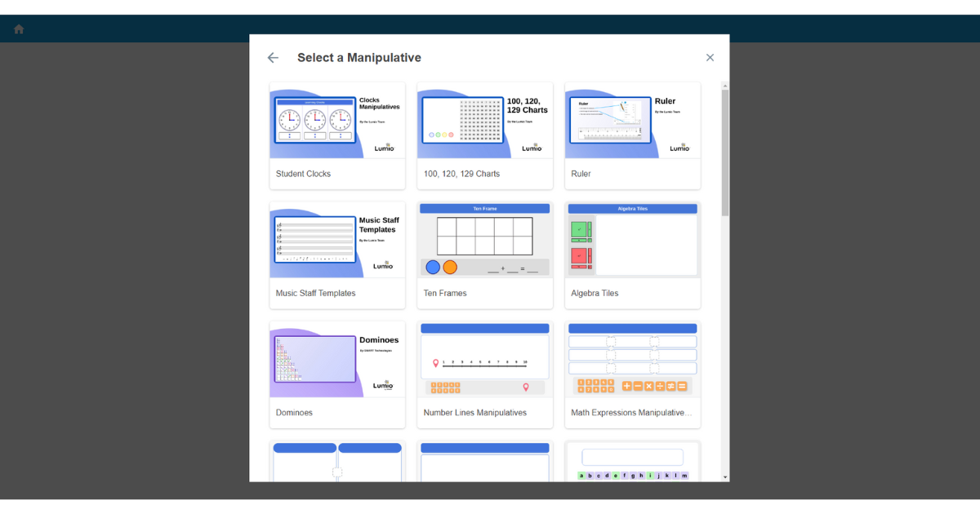Close the Select a Manipulative dialog

(710, 57)
